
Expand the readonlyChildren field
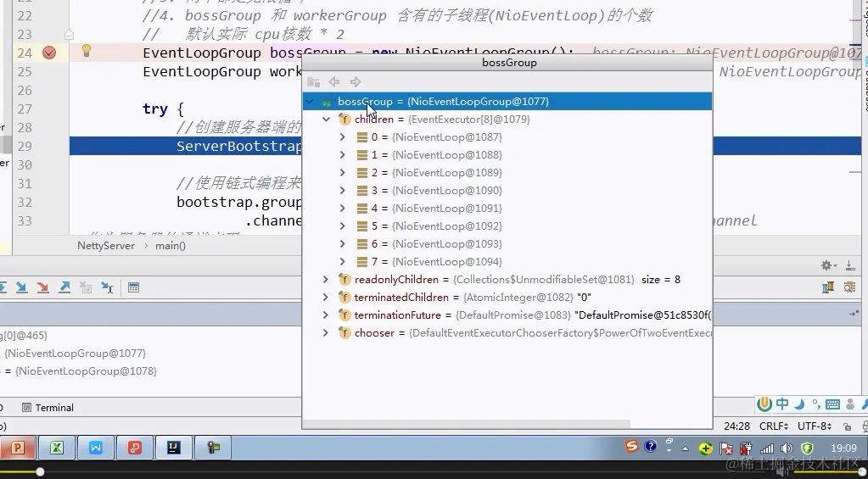pyautogui.click(x=326, y=279)
